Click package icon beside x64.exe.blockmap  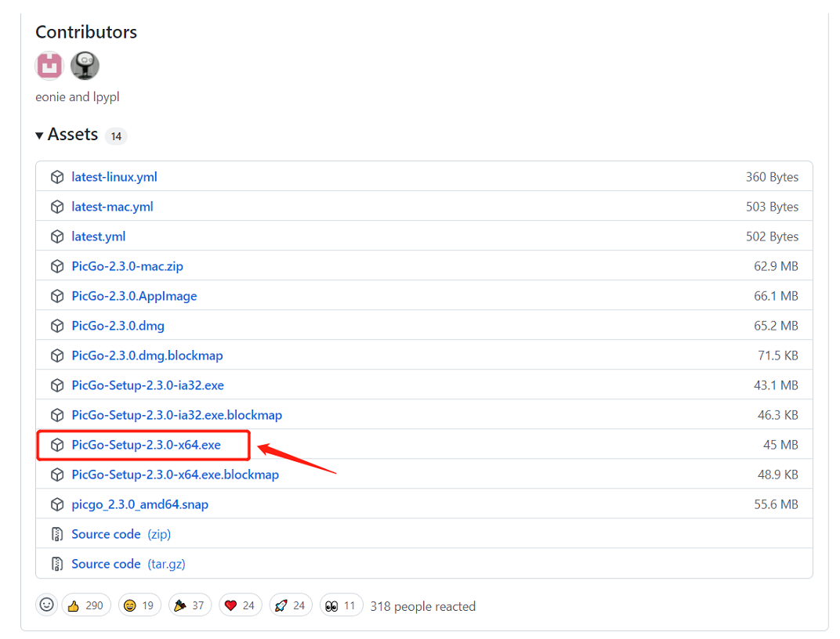[56, 475]
